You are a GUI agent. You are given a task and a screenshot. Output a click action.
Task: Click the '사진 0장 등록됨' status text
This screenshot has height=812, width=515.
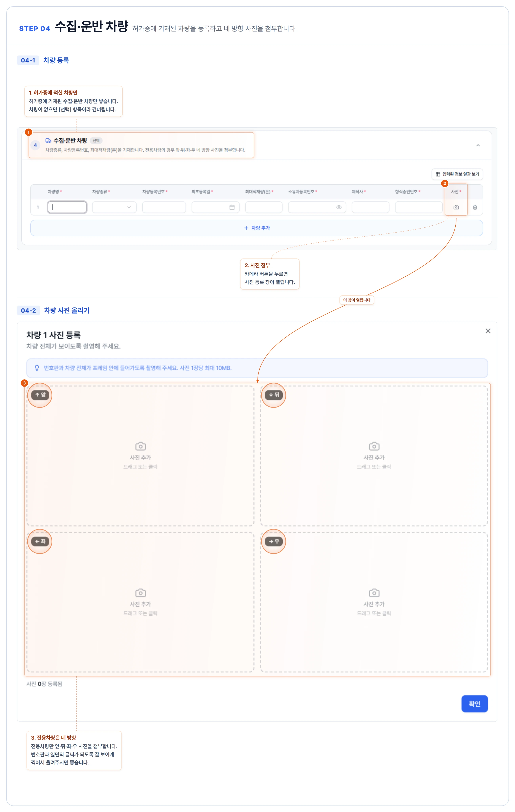tap(44, 684)
